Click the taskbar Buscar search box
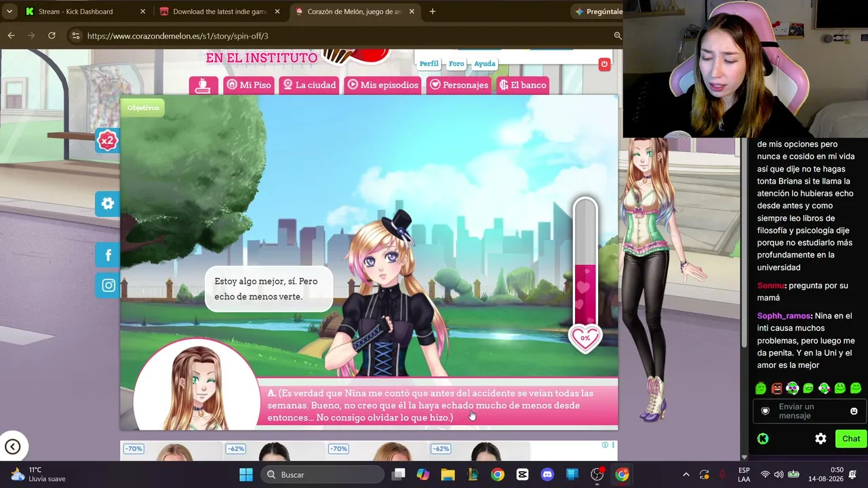Screen dimensions: 868x488 322,474
